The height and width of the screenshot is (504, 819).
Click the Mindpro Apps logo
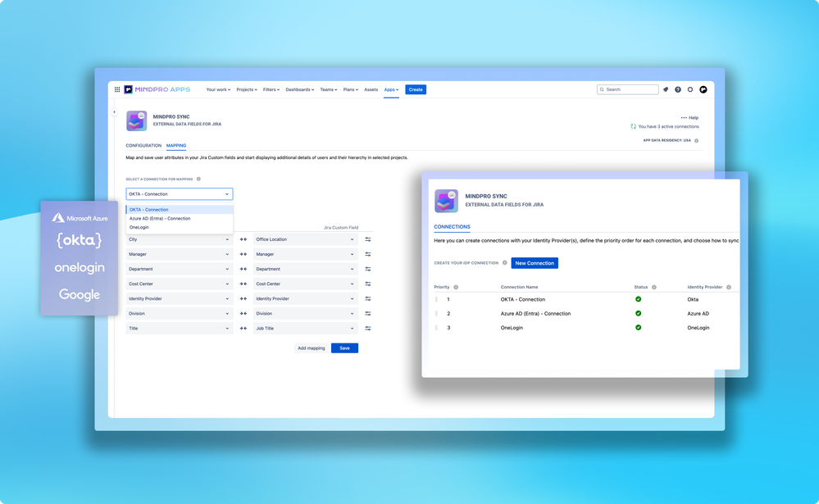tap(157, 89)
